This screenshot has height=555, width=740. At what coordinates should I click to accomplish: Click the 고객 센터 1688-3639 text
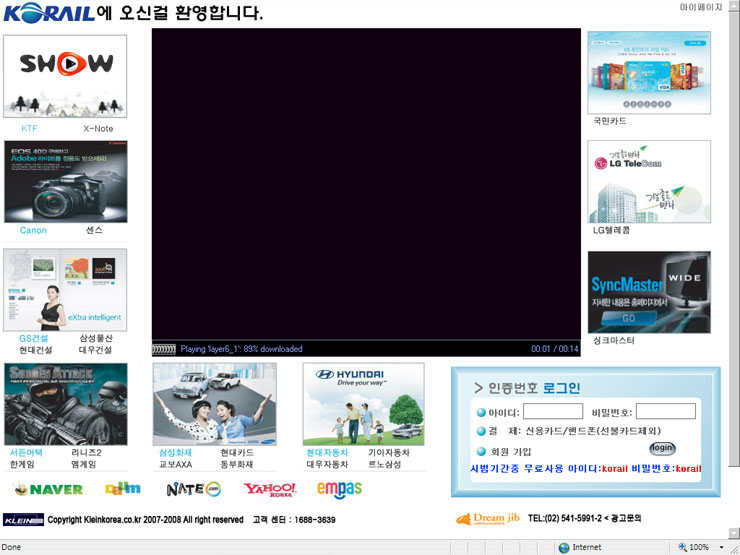(294, 520)
